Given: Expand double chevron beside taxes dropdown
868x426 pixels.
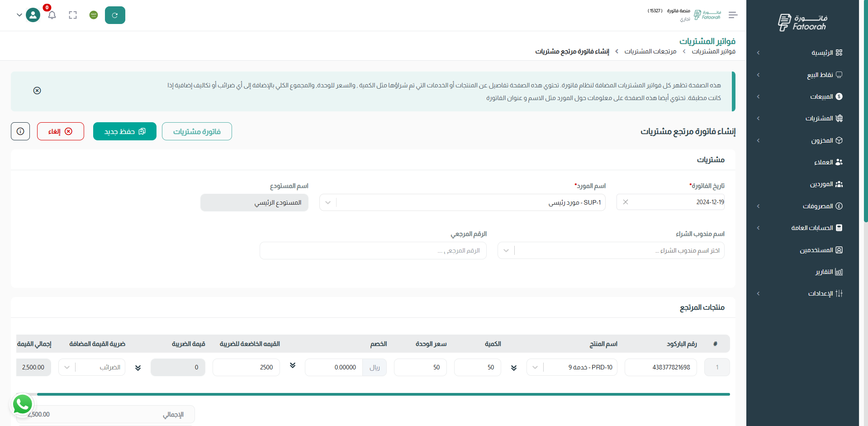Looking at the screenshot, I should (x=138, y=368).
